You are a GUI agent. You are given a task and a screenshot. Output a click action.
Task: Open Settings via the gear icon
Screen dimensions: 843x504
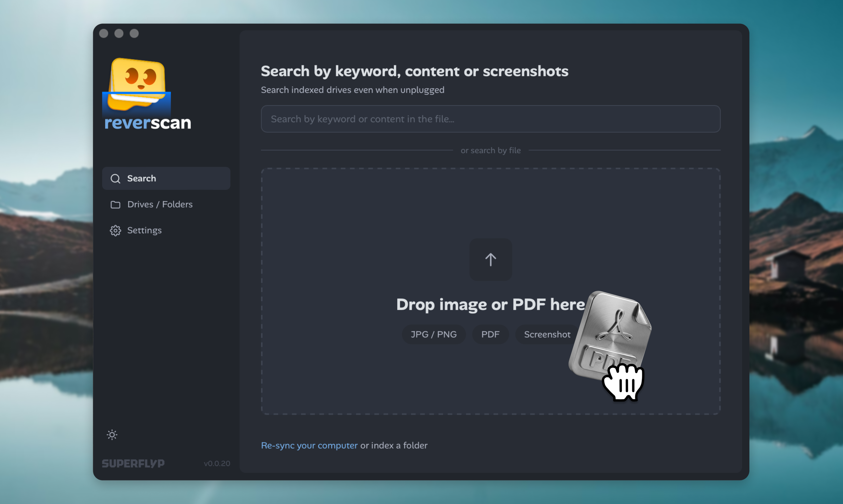click(115, 230)
